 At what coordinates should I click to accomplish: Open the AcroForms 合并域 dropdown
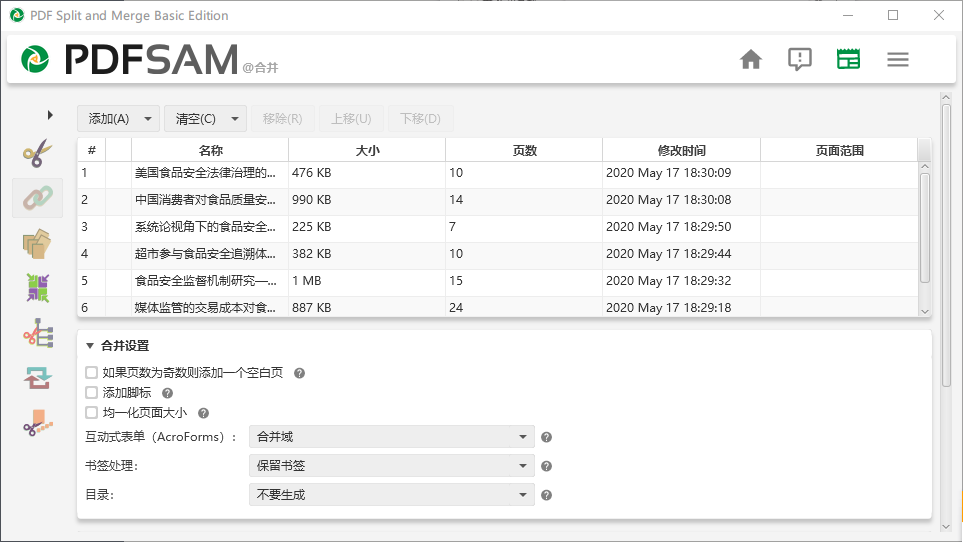tap(392, 437)
